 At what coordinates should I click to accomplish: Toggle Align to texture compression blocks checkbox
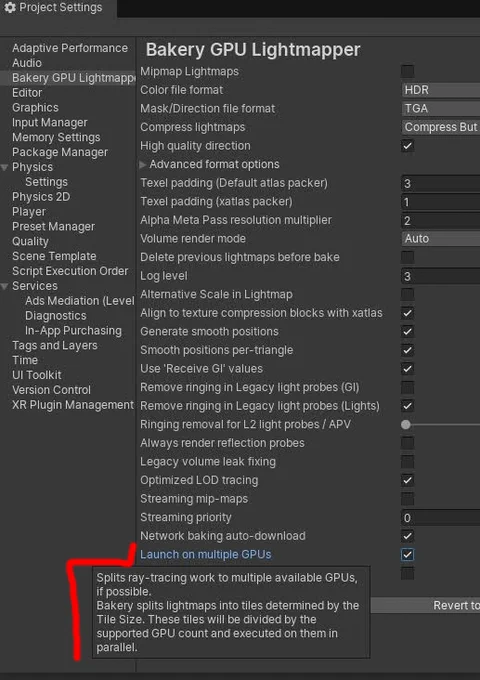tap(407, 313)
